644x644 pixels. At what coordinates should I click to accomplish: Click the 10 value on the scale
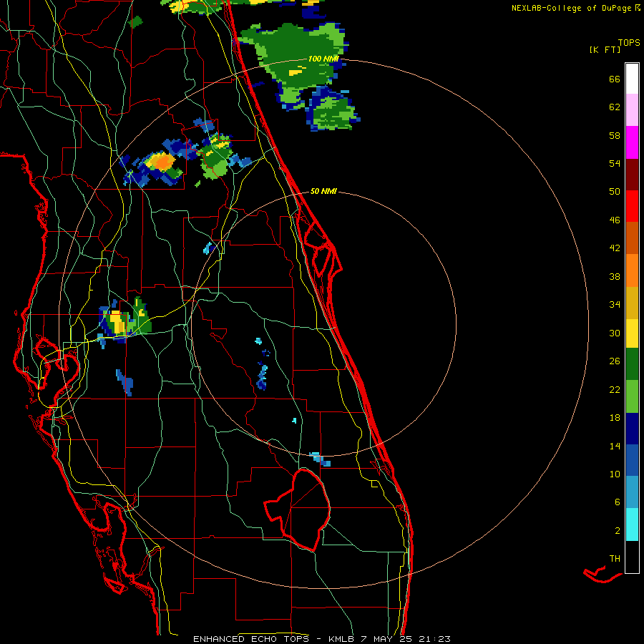pyautogui.click(x=615, y=474)
